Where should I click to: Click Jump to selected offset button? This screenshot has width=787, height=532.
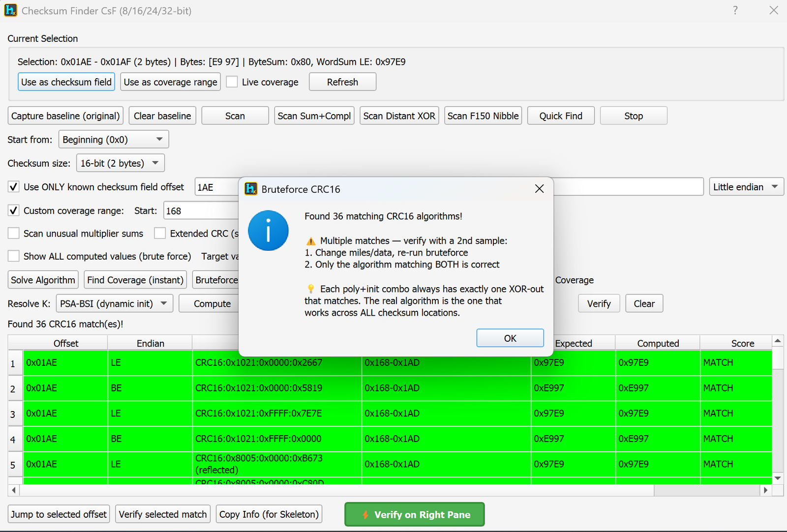click(59, 514)
